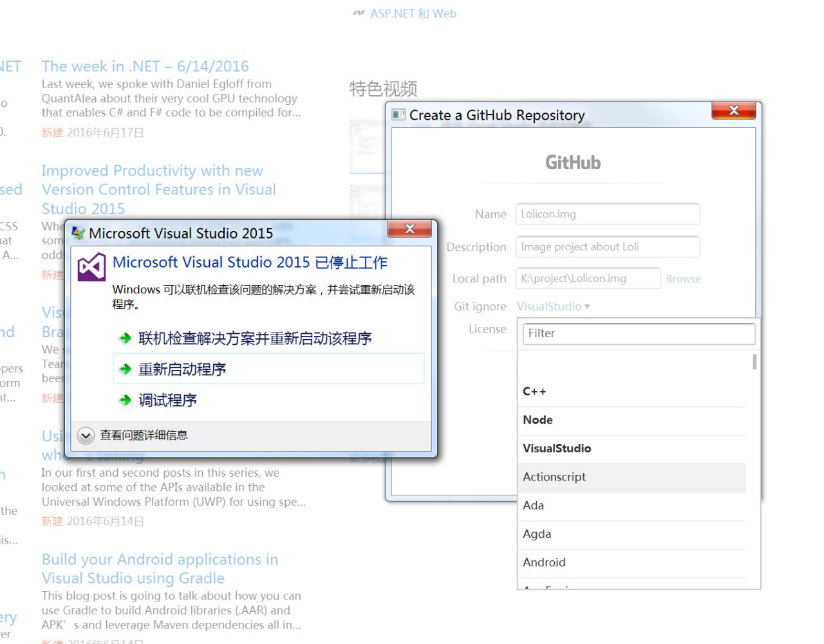Click the 查看问题详细信息 label
Viewport: 824px width, 644px height.
point(144,436)
